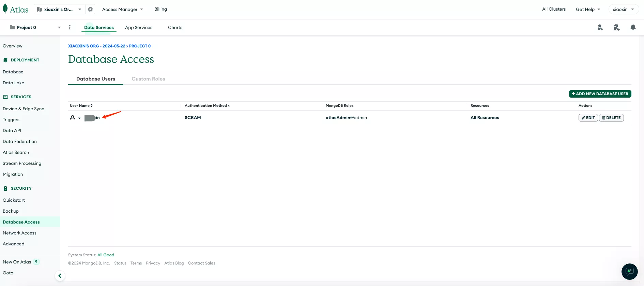Open Triggers in the sidebar
The image size is (644, 286).
[x=11, y=120]
